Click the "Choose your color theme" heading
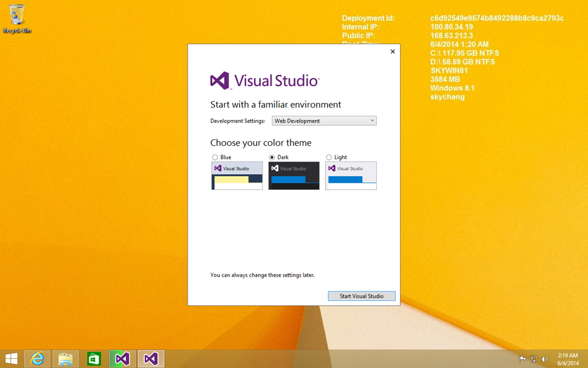 point(261,143)
